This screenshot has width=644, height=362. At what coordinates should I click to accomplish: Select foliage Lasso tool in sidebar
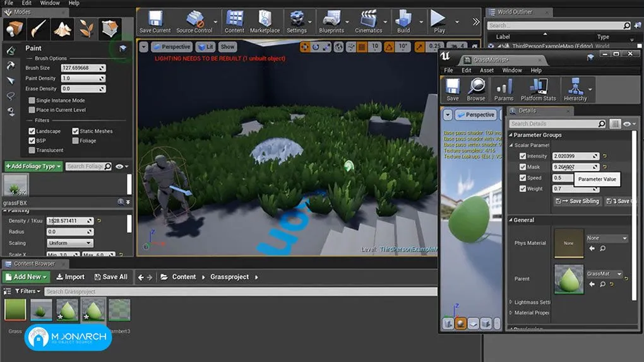11,96
